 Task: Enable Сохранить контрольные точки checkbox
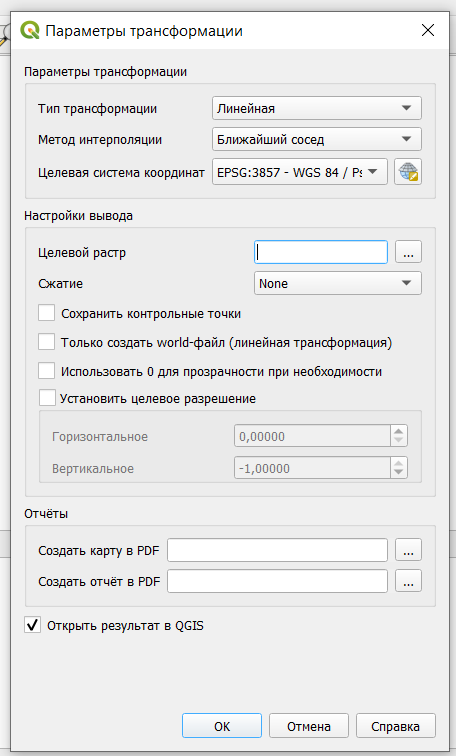[47, 313]
